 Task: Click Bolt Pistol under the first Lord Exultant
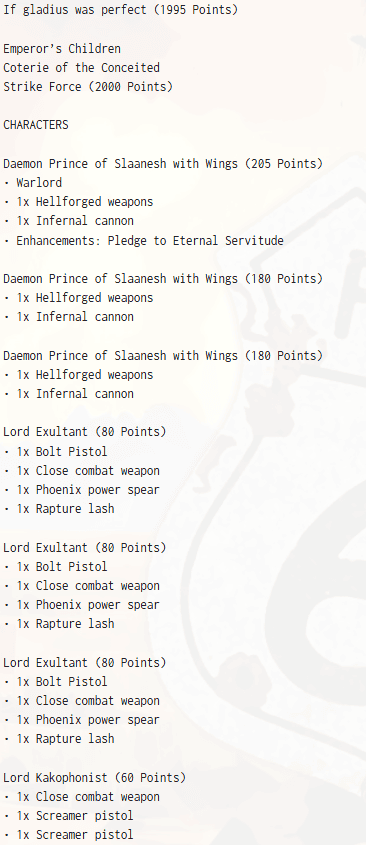coord(56,452)
